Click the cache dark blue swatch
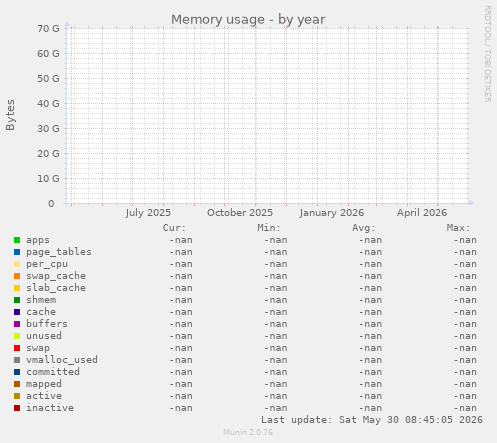 point(17,312)
